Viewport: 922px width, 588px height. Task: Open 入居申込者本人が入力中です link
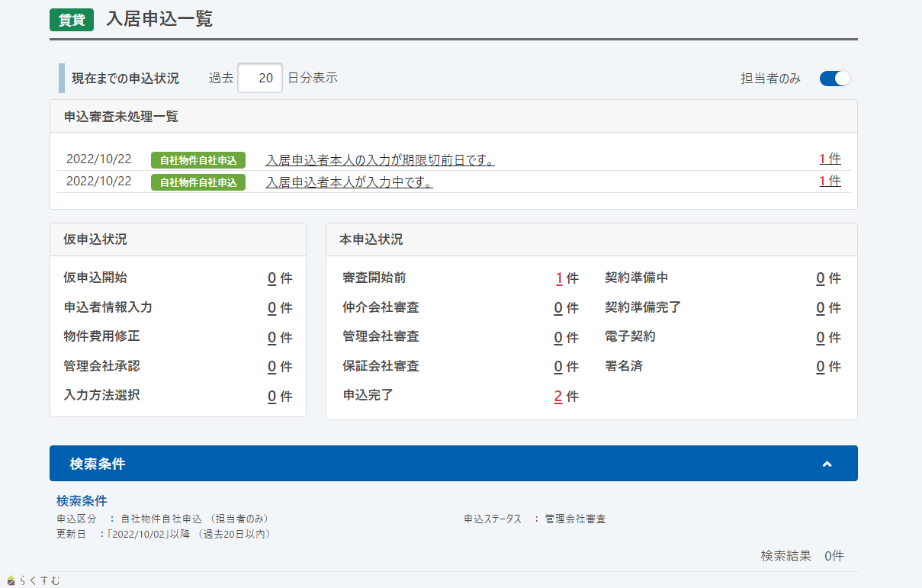pyautogui.click(x=349, y=182)
